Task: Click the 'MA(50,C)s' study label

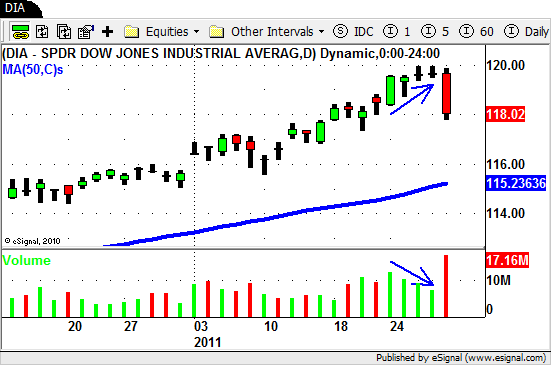Action: tap(33, 70)
